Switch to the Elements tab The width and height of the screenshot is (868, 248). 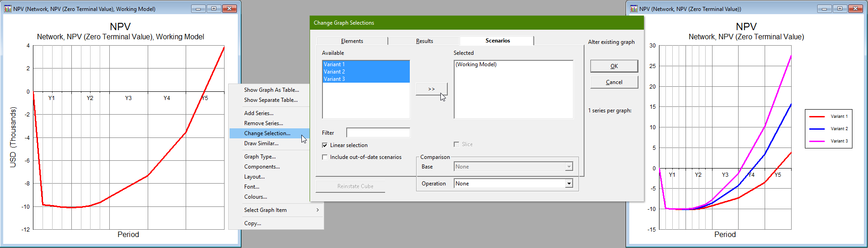point(352,41)
